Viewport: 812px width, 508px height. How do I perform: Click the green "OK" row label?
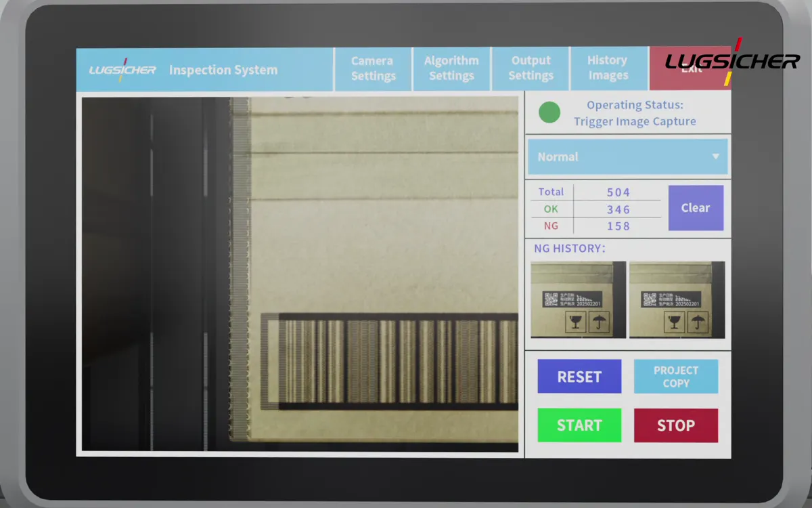pos(551,209)
